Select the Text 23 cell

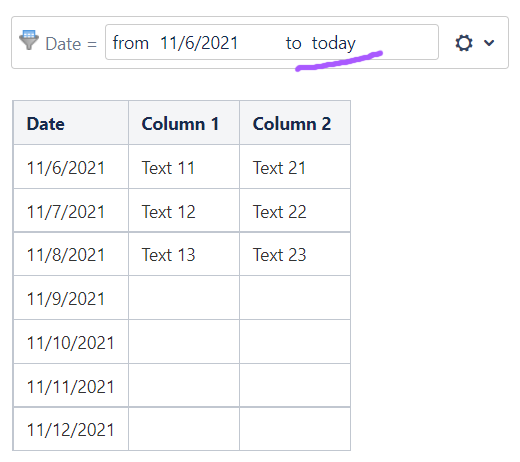[295, 254]
